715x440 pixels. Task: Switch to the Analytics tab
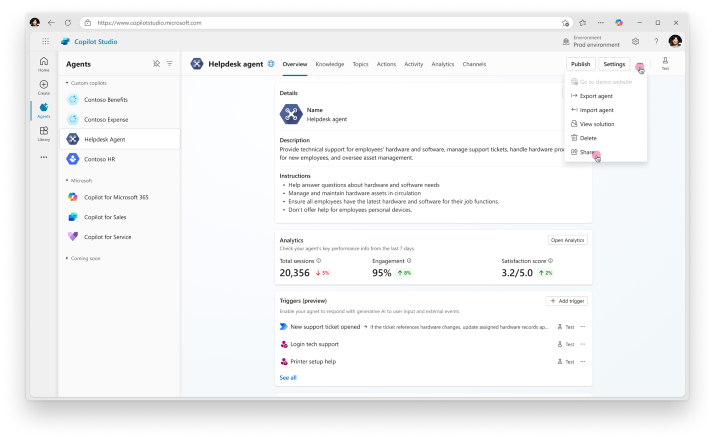(443, 64)
